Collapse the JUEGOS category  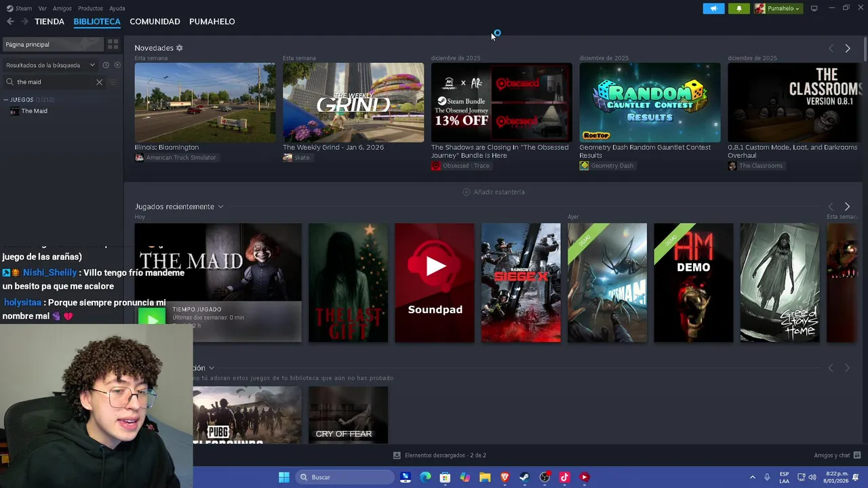click(6, 100)
